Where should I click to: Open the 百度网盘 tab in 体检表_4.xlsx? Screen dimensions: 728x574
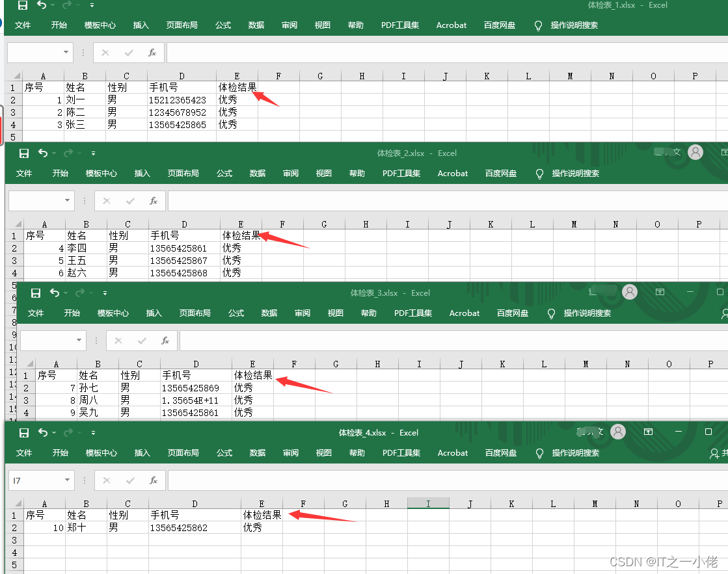click(x=501, y=452)
